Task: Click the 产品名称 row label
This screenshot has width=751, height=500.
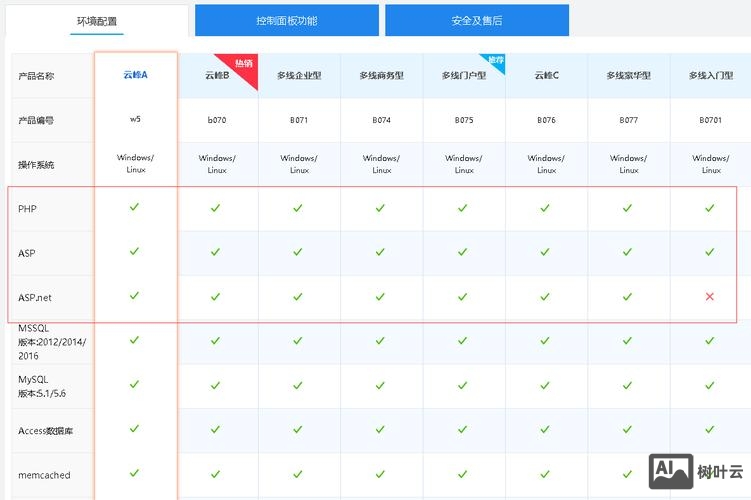Action: pyautogui.click(x=36, y=76)
